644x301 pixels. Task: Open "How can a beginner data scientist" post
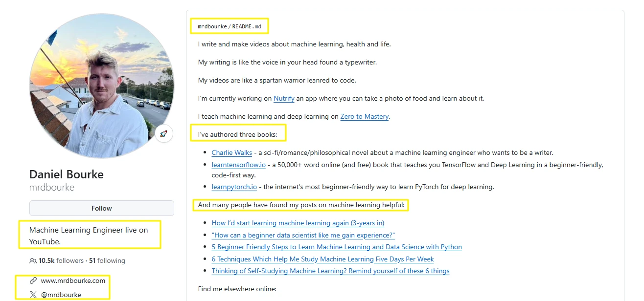pyautogui.click(x=303, y=235)
